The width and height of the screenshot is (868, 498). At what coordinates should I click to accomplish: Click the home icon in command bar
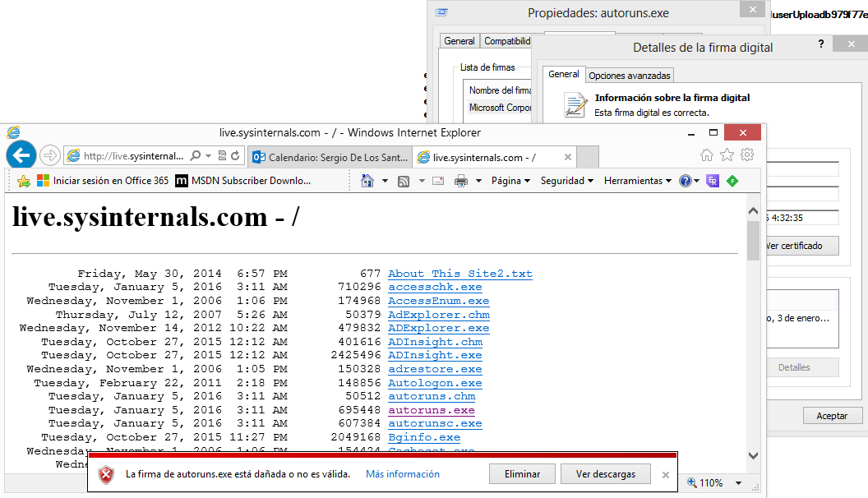click(367, 181)
